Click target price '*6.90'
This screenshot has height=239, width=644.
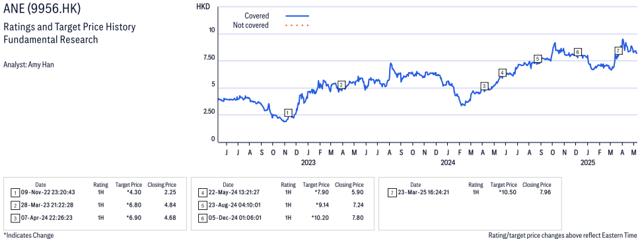click(x=134, y=218)
